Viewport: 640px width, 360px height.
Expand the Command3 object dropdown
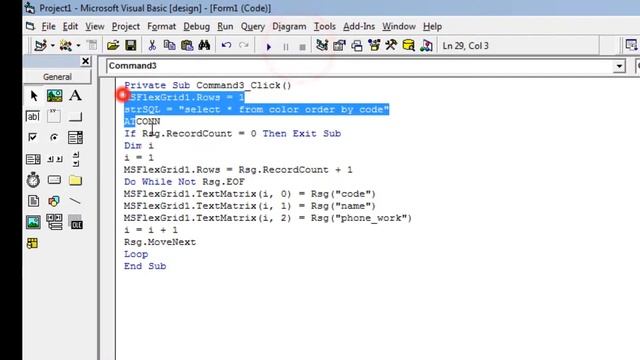coord(619,66)
